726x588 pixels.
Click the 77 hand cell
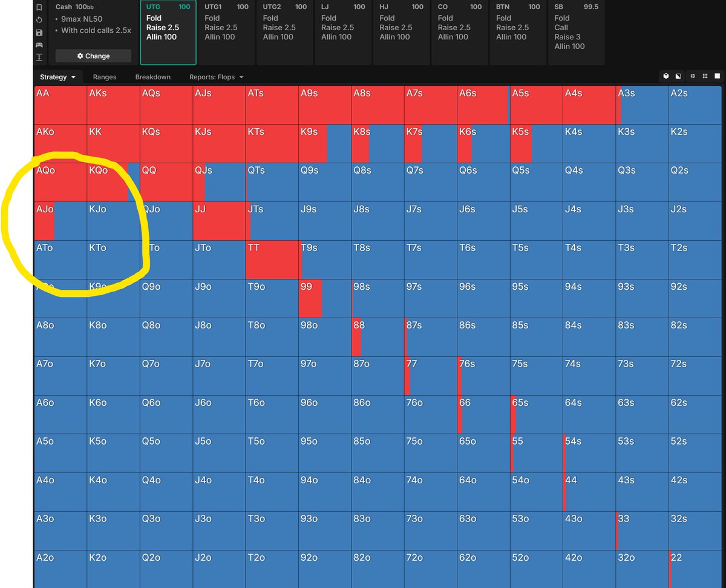tap(431, 376)
